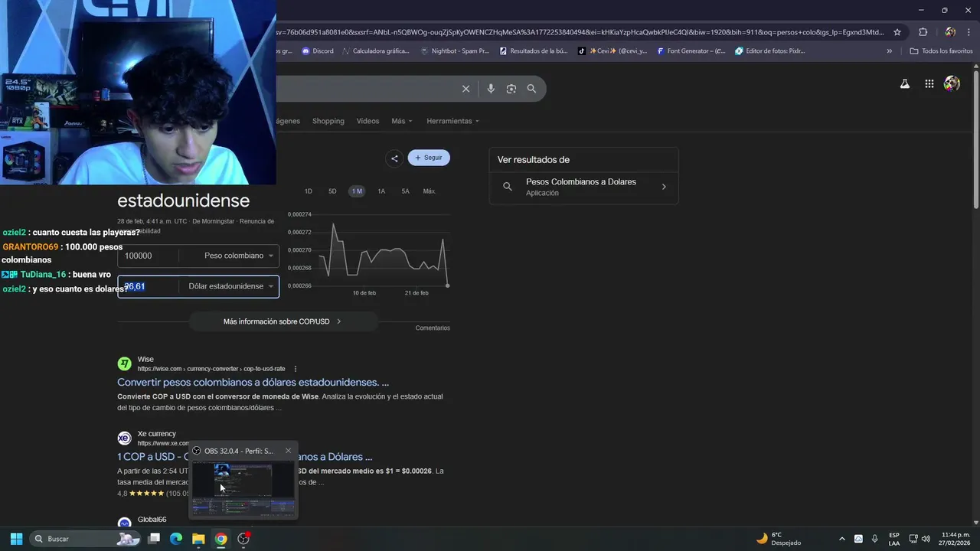Open the Calculadora gráfica bookmark
Screen dimensions: 980x551
click(x=375, y=51)
